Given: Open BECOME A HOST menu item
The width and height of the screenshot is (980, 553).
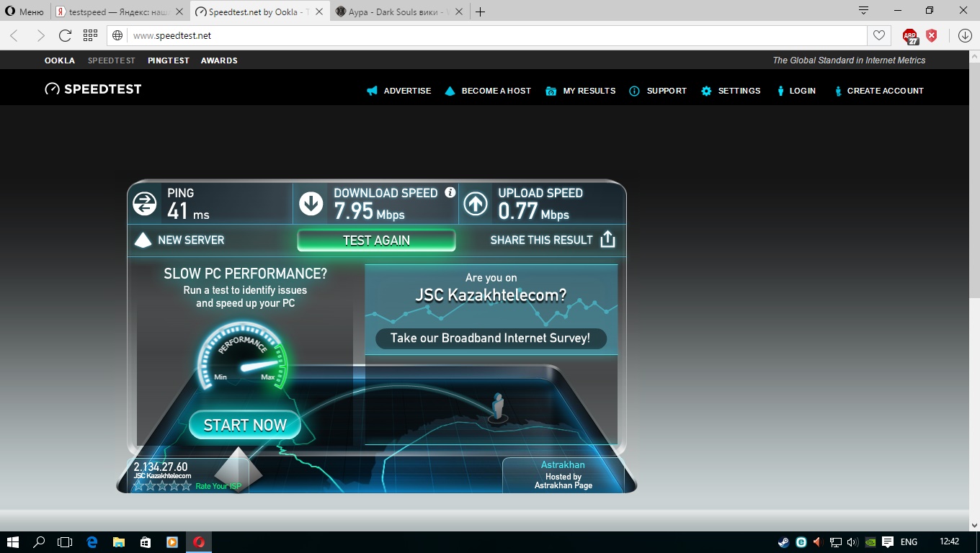Looking at the screenshot, I should (488, 91).
